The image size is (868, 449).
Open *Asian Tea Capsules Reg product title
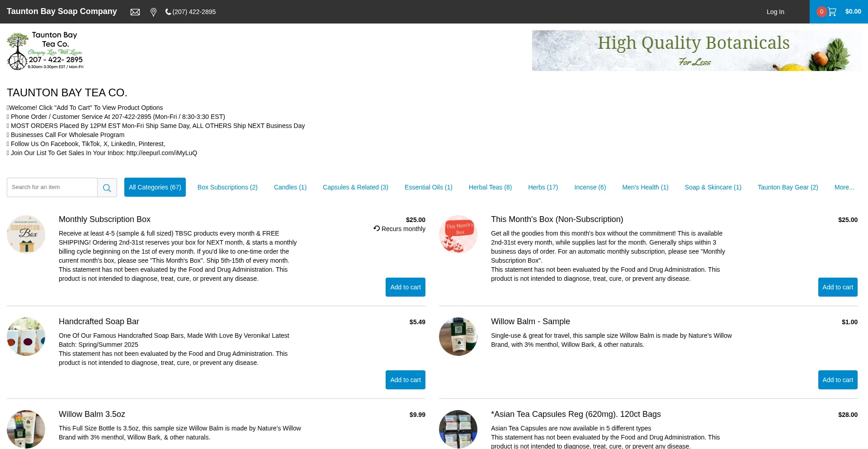coord(576,414)
